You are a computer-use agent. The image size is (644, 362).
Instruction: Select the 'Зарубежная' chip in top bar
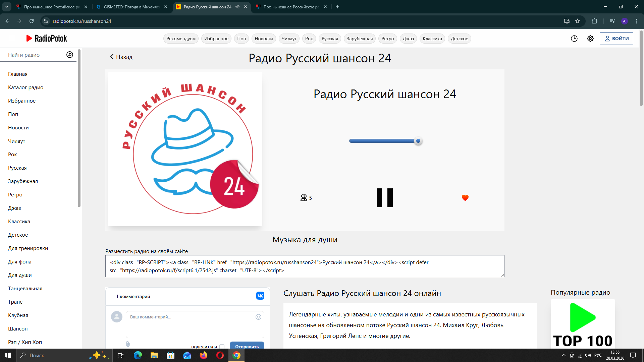(360, 39)
